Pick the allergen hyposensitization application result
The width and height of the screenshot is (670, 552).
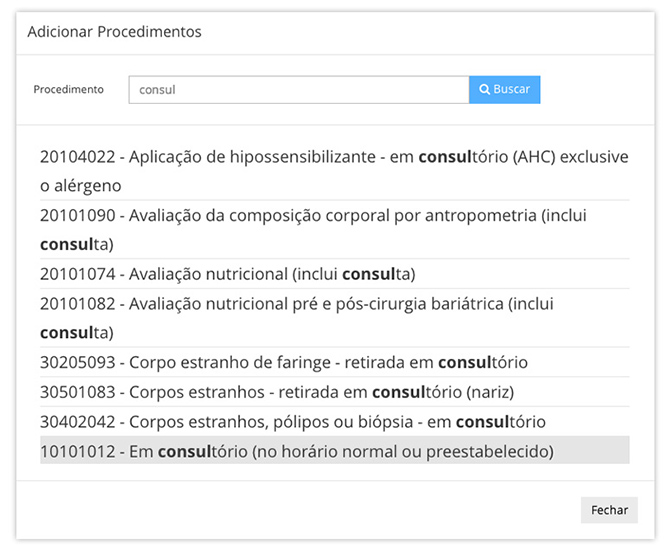click(x=335, y=171)
